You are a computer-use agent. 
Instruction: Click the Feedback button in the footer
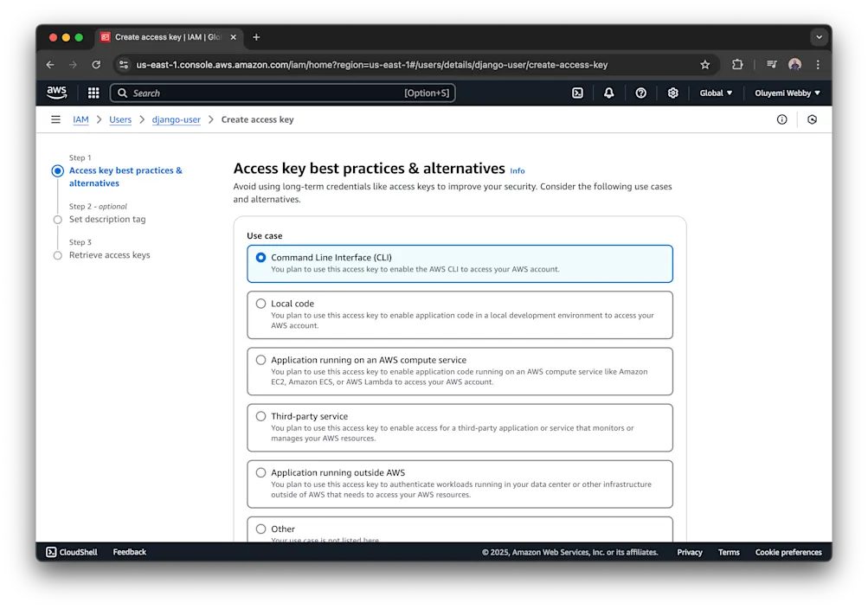pyautogui.click(x=128, y=551)
